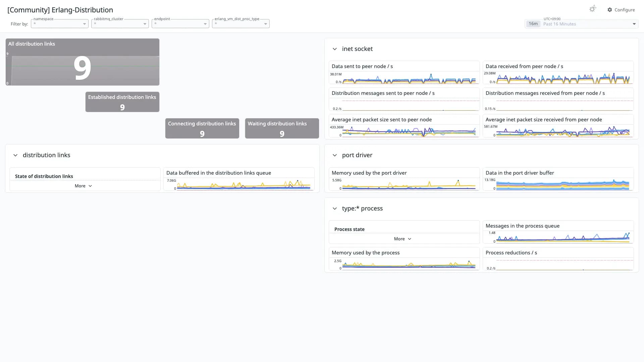Click the Configure gear icon
Image resolution: width=644 pixels, height=362 pixels.
609,10
